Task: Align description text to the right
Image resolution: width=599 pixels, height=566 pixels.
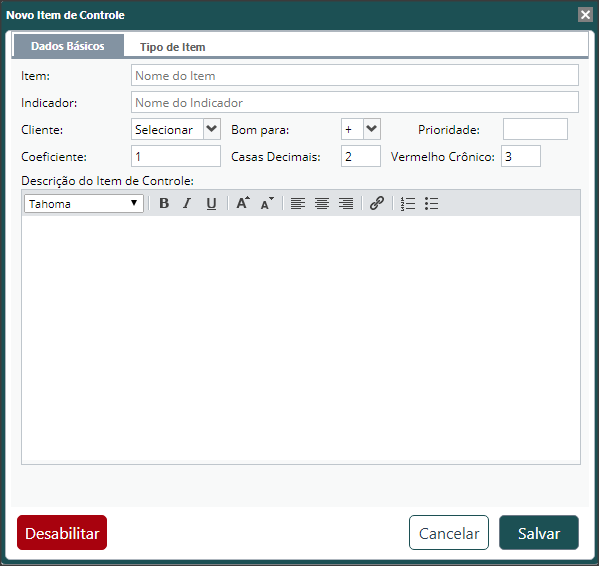Action: (346, 203)
